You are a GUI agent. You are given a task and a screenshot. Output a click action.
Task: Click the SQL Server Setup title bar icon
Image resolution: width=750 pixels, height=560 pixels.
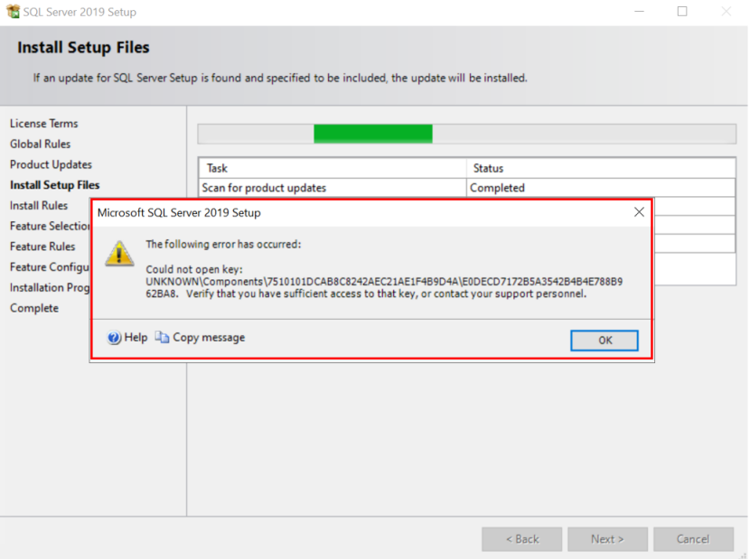[x=13, y=11]
